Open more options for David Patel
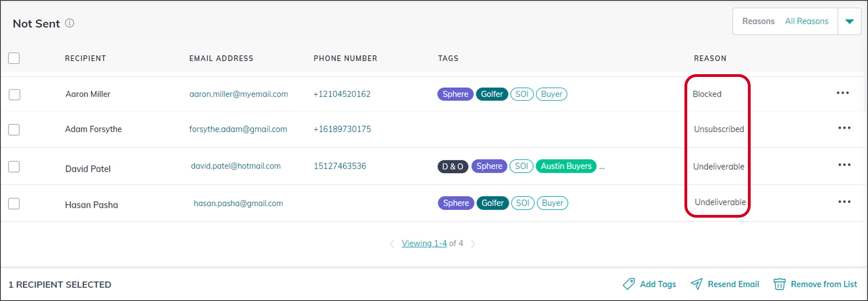This screenshot has height=301, width=868. pyautogui.click(x=844, y=165)
